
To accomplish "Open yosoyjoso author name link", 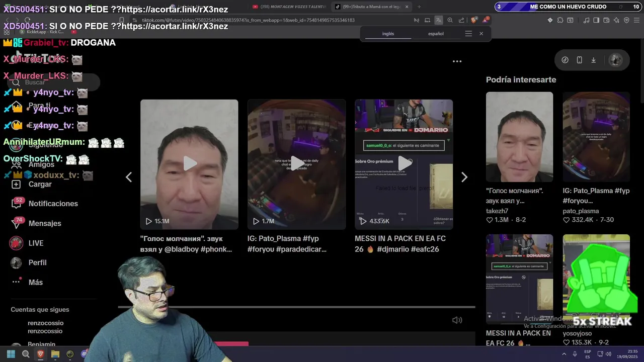I will tap(577, 333).
